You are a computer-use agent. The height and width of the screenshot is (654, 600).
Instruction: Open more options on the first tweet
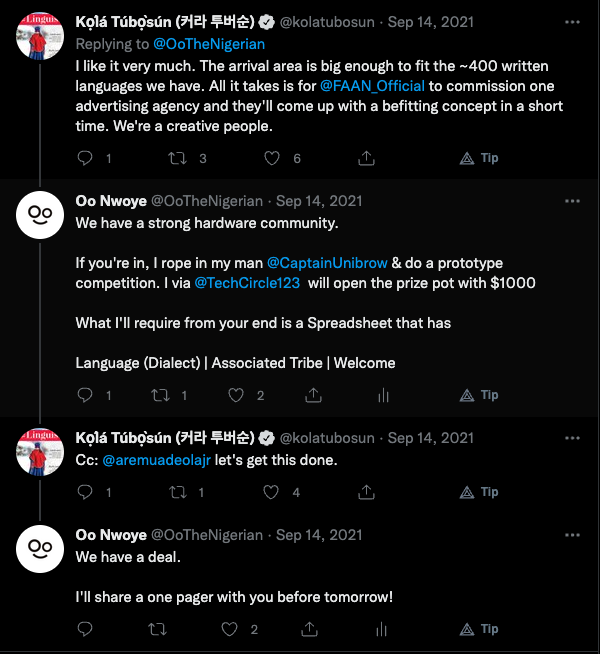(572, 21)
